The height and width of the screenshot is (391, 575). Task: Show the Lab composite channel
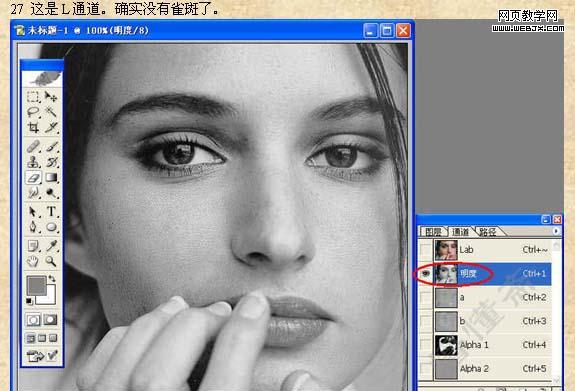[x=426, y=250]
